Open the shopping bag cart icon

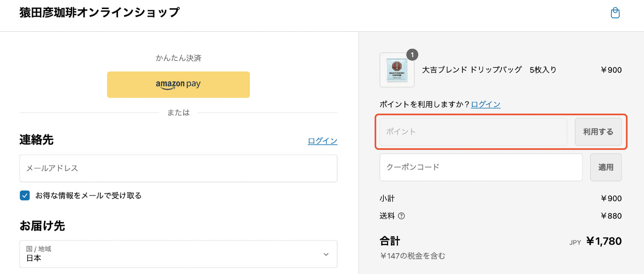coord(615,13)
